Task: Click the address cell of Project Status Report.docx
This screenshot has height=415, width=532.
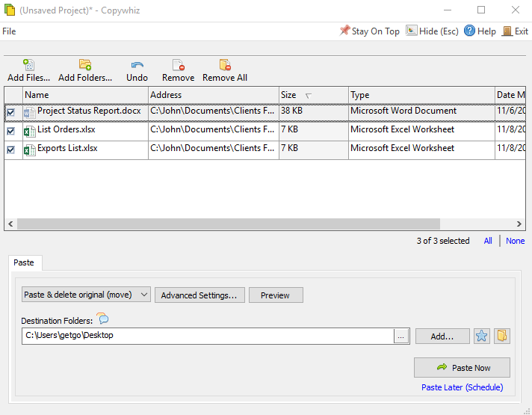Action: click(x=214, y=112)
